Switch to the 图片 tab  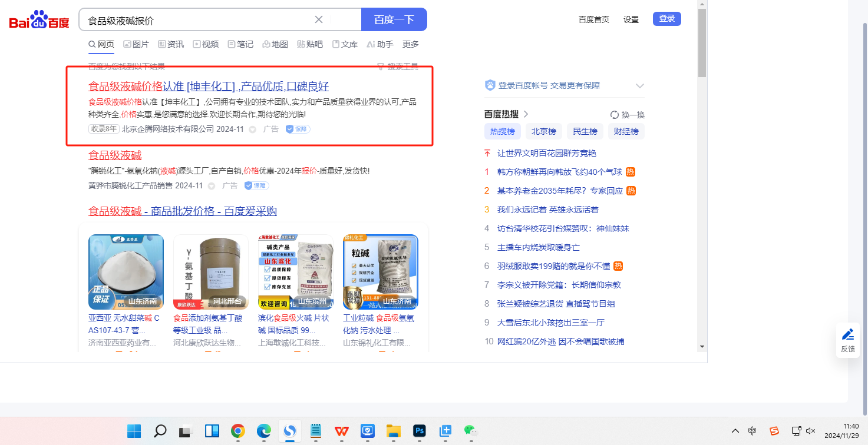pyautogui.click(x=136, y=44)
